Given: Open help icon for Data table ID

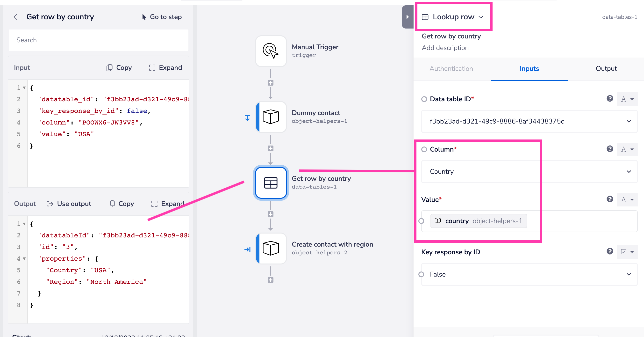Looking at the screenshot, I should pos(609,99).
